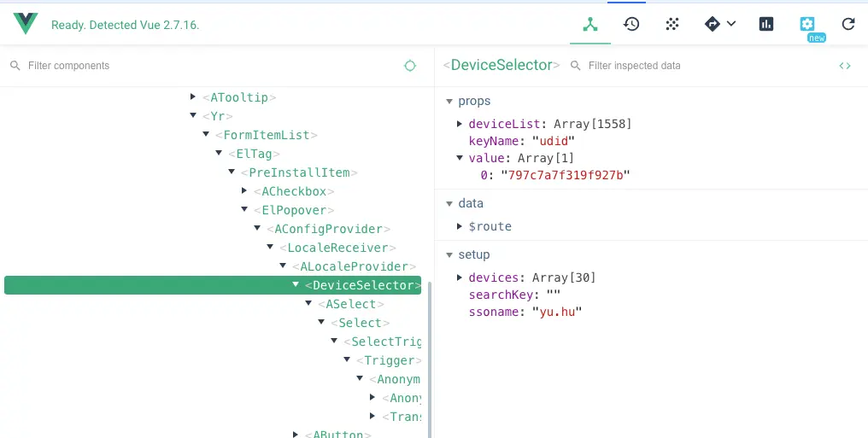Activate the select component target icon
Image resolution: width=868 pixels, height=438 pixels.
click(410, 66)
